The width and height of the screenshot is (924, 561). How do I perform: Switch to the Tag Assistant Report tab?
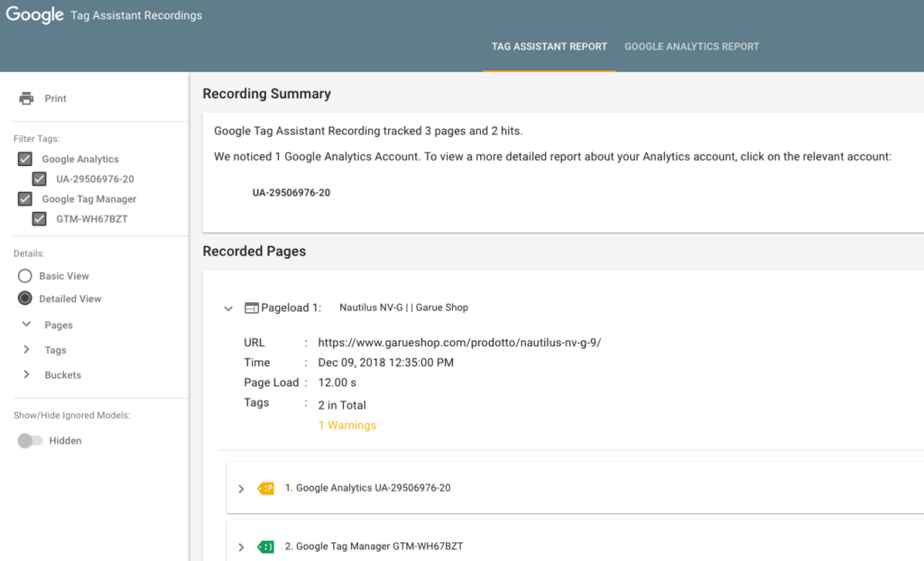[550, 47]
